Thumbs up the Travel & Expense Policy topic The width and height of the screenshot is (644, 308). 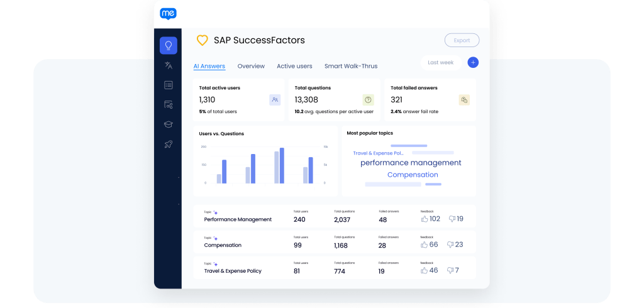pyautogui.click(x=425, y=270)
